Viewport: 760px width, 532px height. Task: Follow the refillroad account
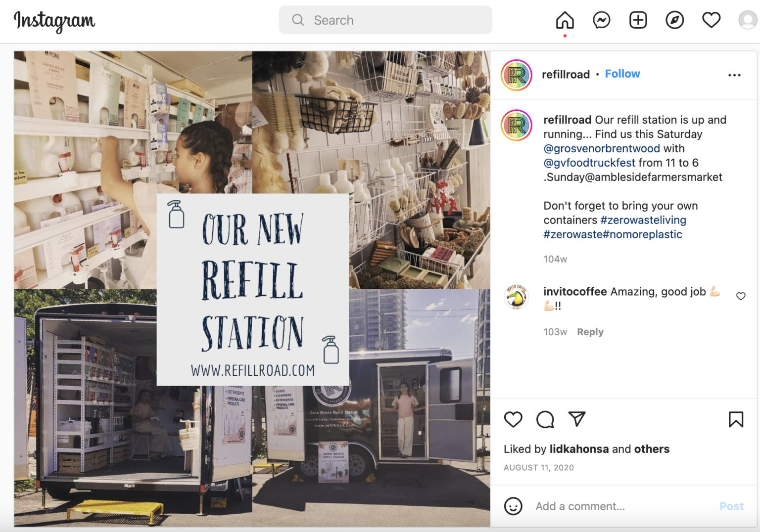pos(622,73)
